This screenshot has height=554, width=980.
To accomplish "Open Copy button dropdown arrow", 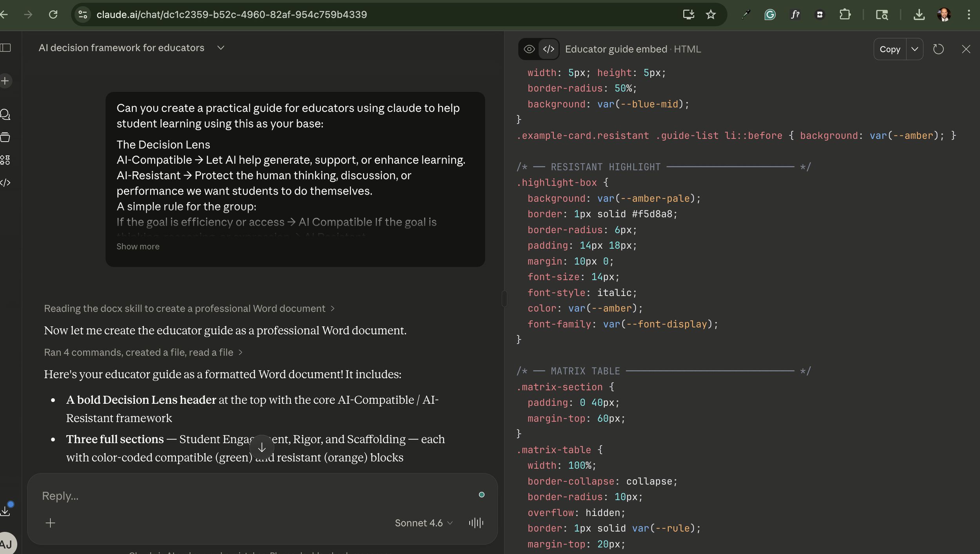I will click(x=915, y=49).
